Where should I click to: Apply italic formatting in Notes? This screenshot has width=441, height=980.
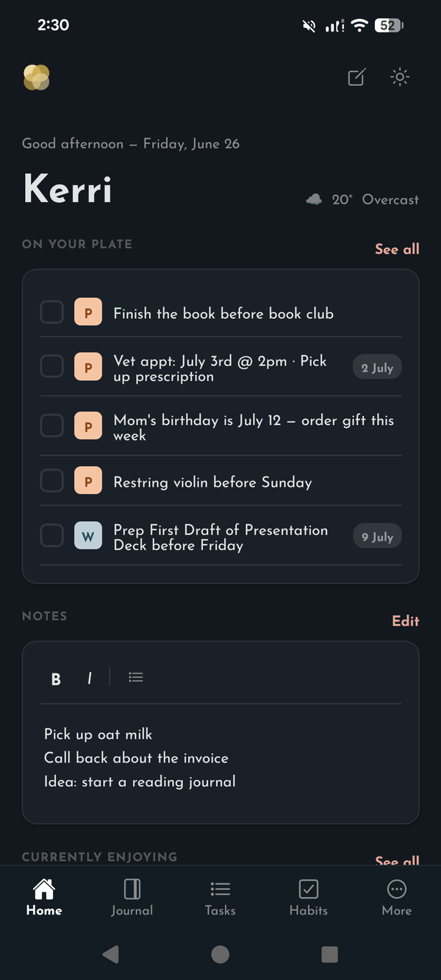pos(89,679)
